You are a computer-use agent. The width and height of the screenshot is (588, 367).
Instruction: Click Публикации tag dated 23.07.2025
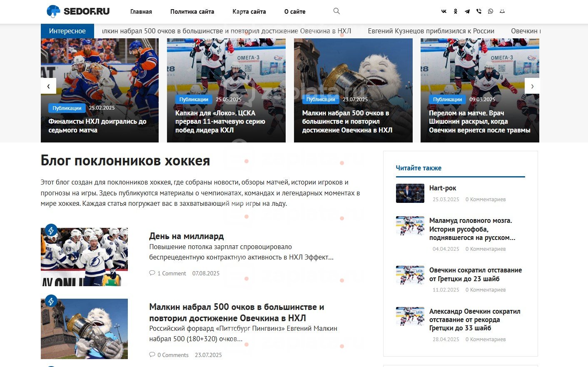tap(321, 100)
